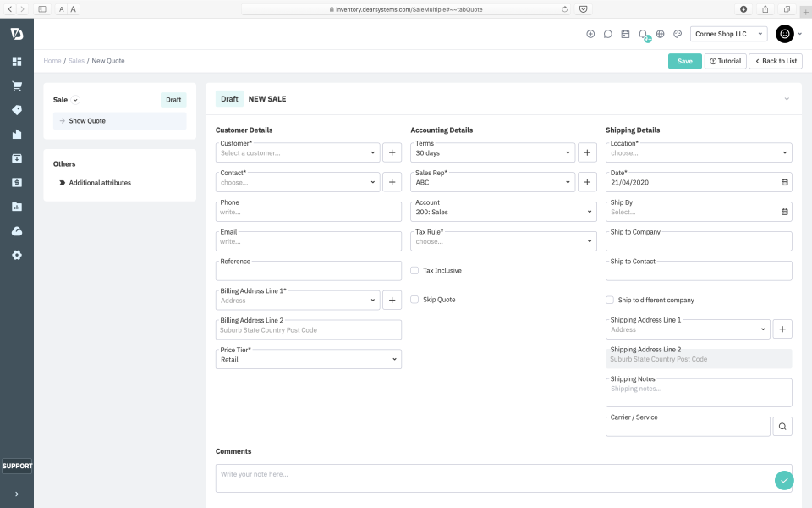Screen dimensions: 812x508
Task: Open the calendar icon in top bar
Action: point(625,34)
